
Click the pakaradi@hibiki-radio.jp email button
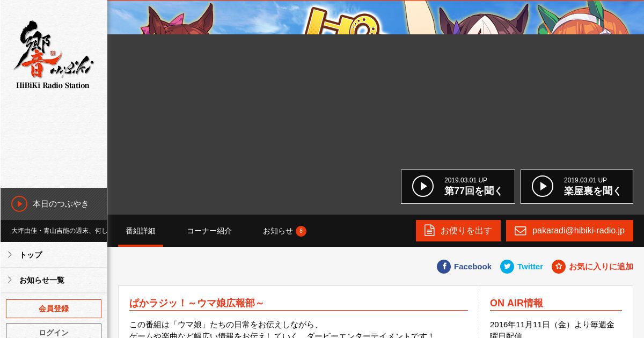pyautogui.click(x=569, y=231)
